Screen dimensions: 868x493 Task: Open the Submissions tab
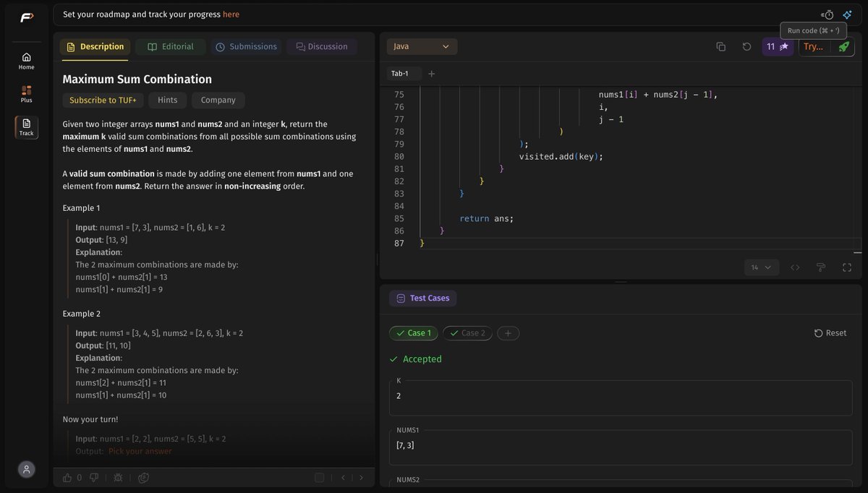pos(246,46)
